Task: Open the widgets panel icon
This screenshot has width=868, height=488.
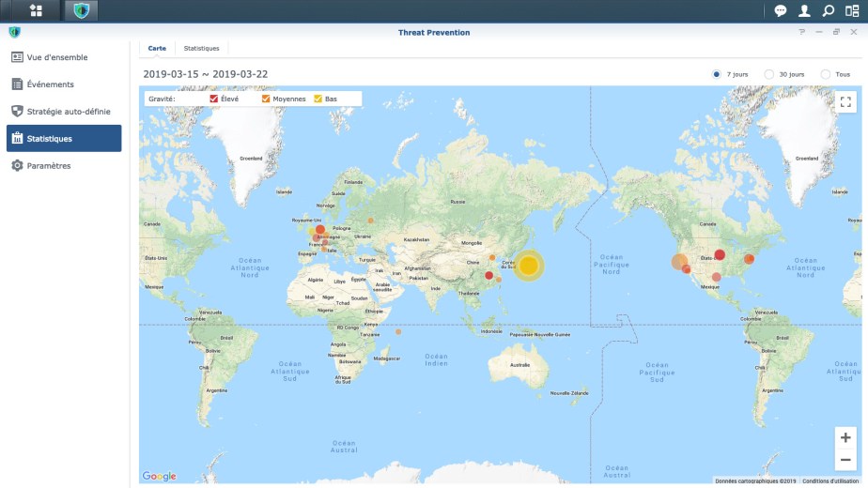Action: [852, 11]
